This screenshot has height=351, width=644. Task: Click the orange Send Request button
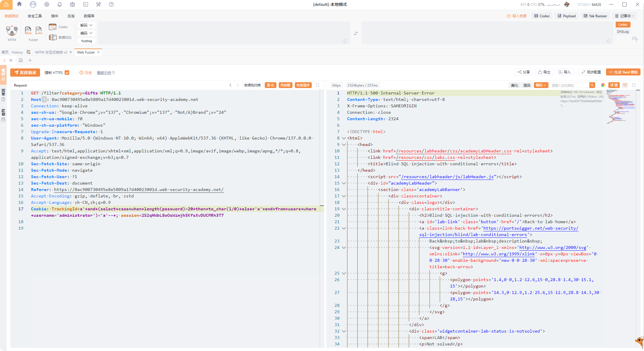coord(25,73)
